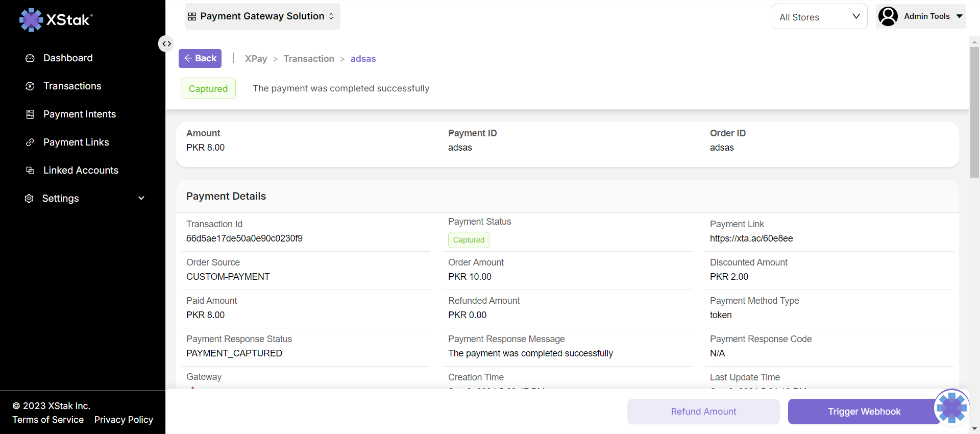Click the Settings gear icon
This screenshot has height=434, width=980.
29,199
